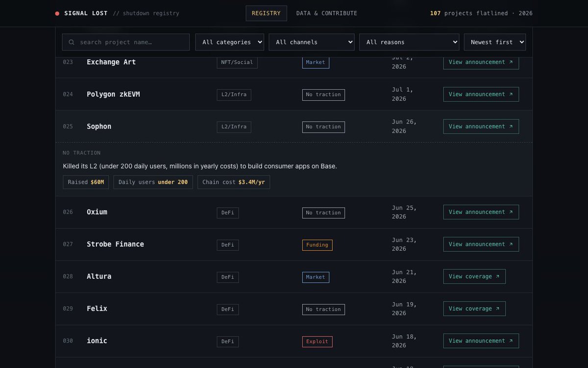Click the magnifier icon in the search box
Screen dimensions: 588x368
click(x=72, y=42)
